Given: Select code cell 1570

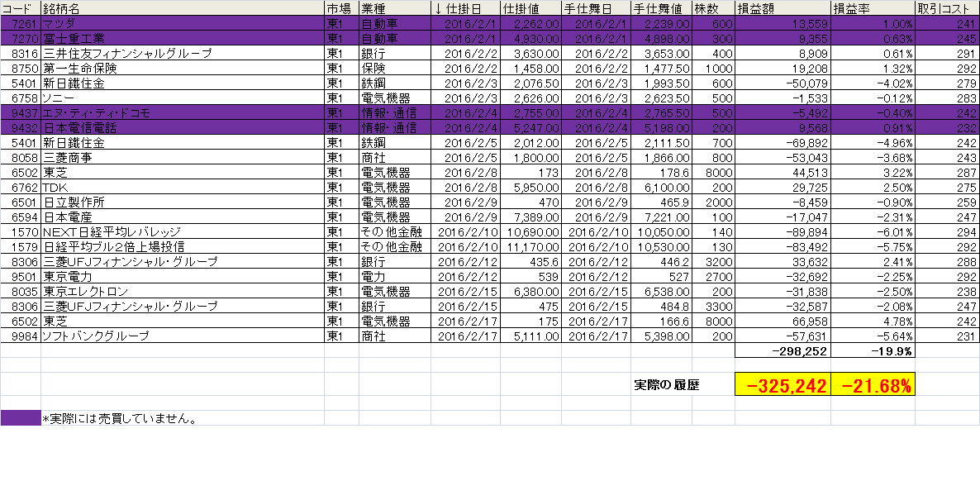Looking at the screenshot, I should [x=21, y=232].
